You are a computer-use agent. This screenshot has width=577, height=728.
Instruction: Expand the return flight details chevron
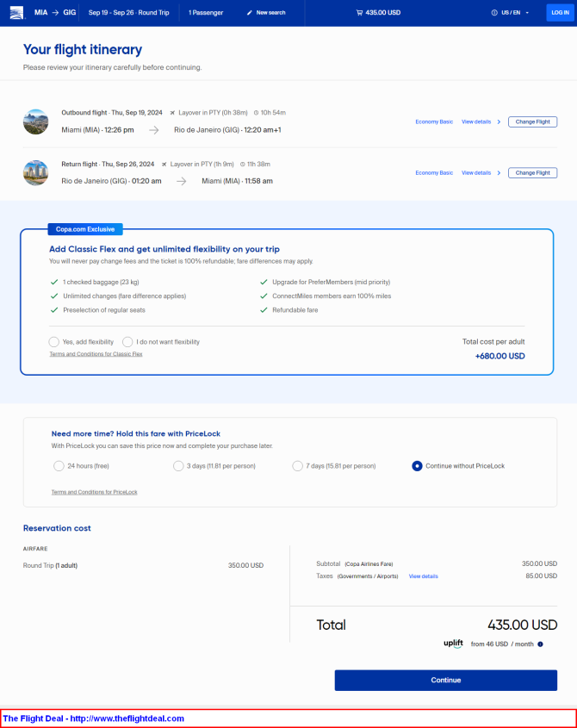[499, 172]
